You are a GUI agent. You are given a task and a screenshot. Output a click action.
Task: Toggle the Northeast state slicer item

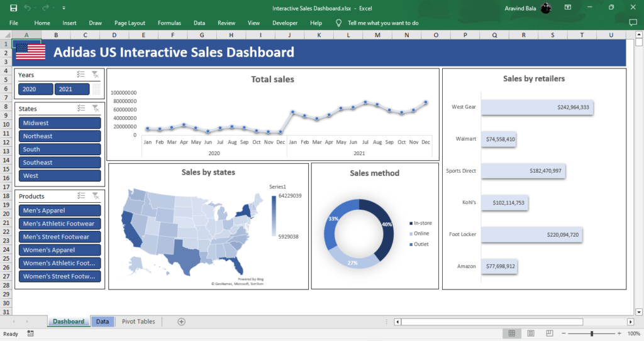click(60, 136)
